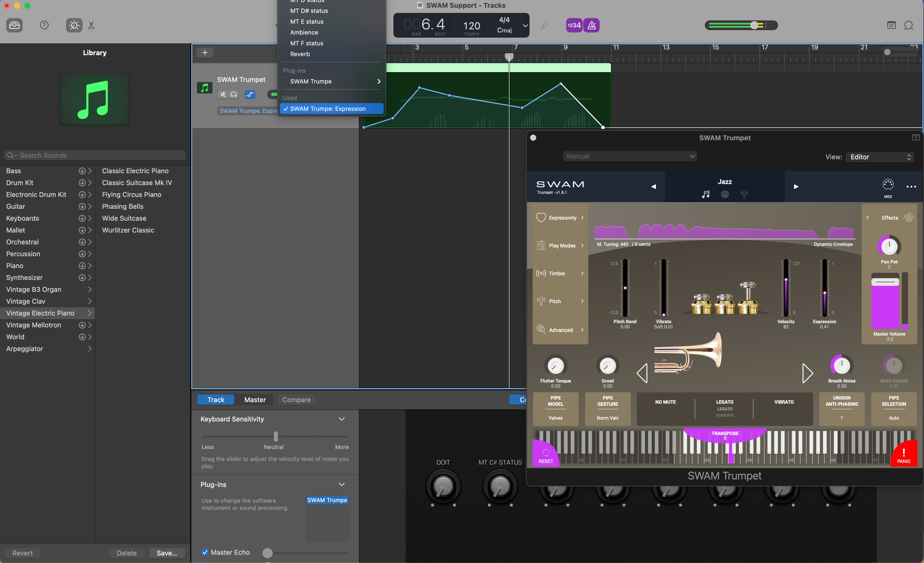Screen dimensions: 924x563
Task: Select Wurlitzer Classic patch
Action: tap(128, 230)
